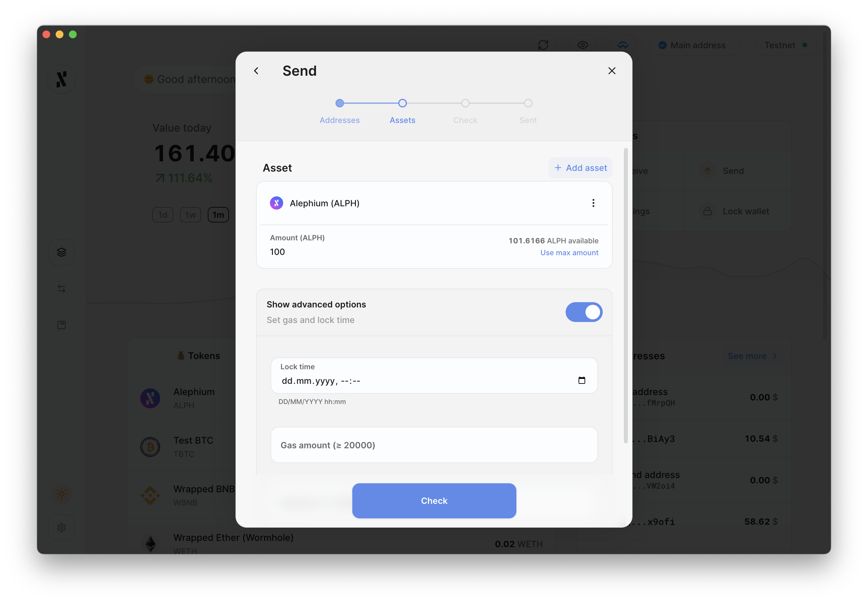
Task: Click the NFT/gallery icon in sidebar
Action: point(62,325)
